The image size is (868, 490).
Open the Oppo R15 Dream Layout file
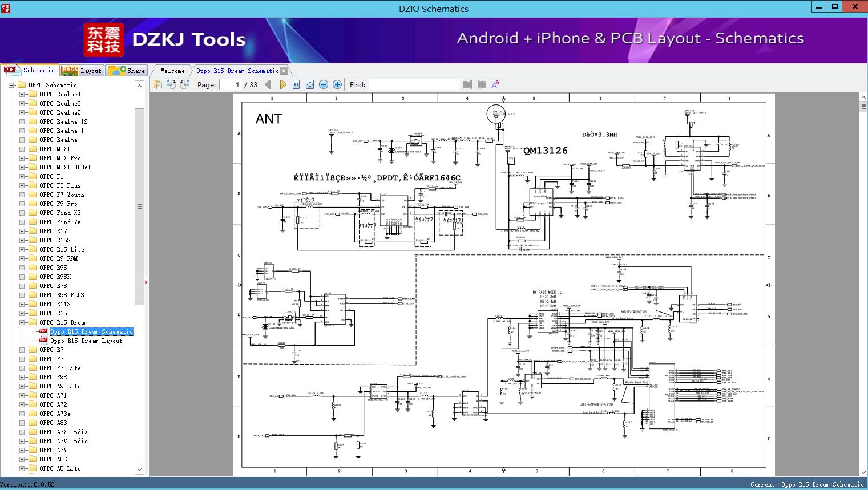[86, 341]
